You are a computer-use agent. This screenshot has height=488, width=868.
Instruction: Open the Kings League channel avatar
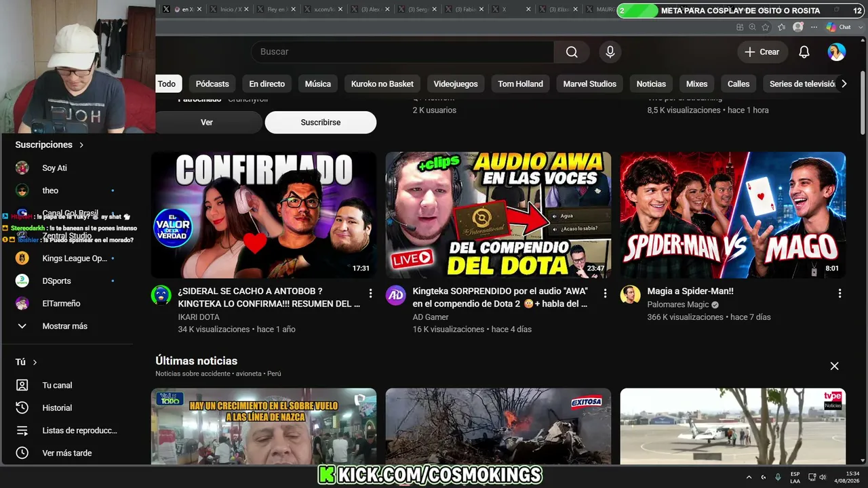pyautogui.click(x=22, y=258)
